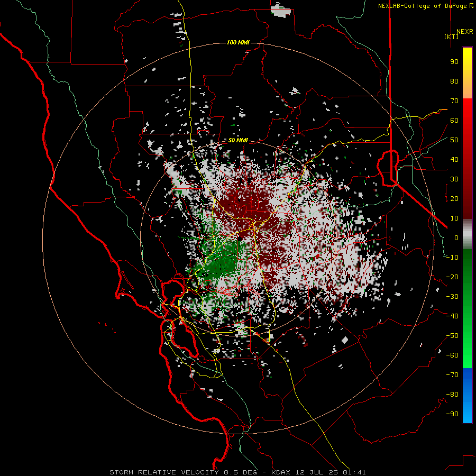
Task: Click the 30 value on the velocity scale
Action: 454,179
